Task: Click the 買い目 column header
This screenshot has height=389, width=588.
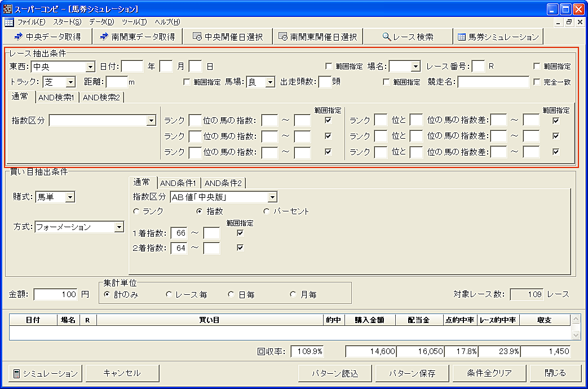Action: pos(210,320)
